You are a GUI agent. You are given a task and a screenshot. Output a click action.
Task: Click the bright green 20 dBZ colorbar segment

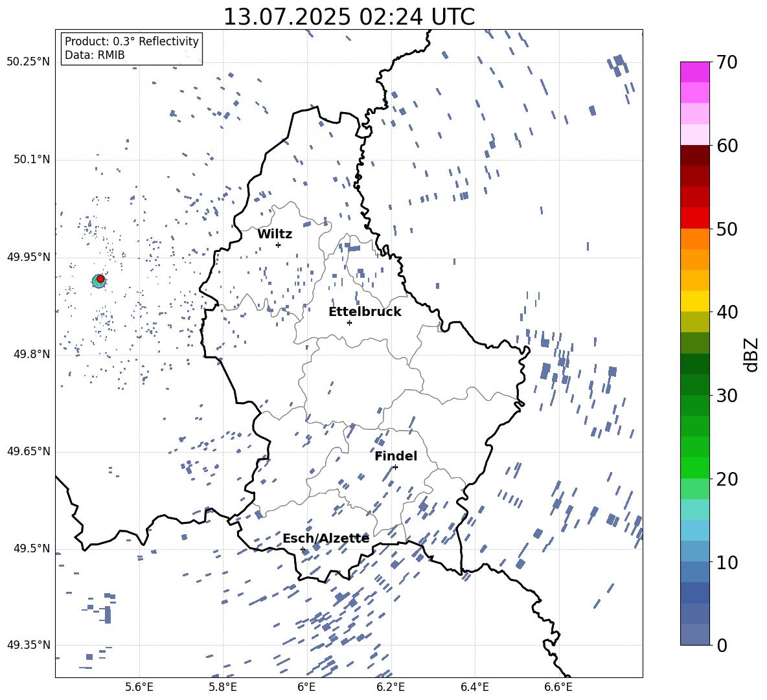(694, 468)
